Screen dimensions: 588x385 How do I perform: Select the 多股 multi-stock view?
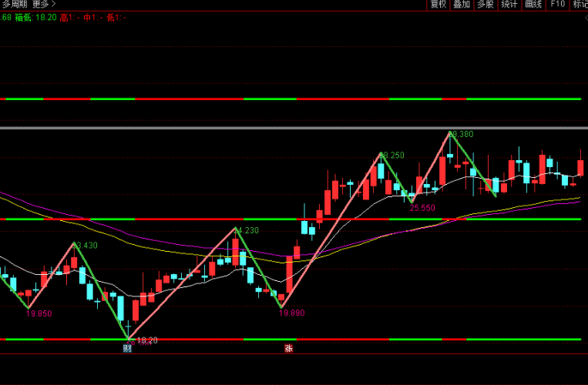pos(486,5)
